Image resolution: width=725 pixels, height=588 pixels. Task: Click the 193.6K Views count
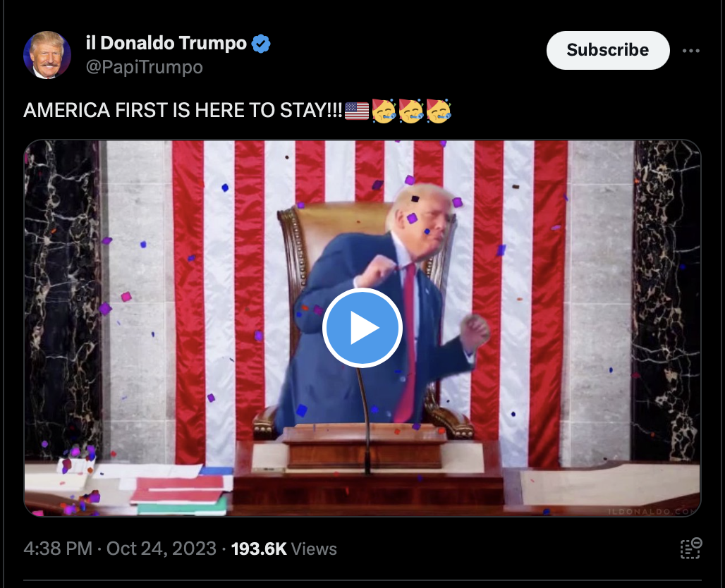(x=284, y=549)
